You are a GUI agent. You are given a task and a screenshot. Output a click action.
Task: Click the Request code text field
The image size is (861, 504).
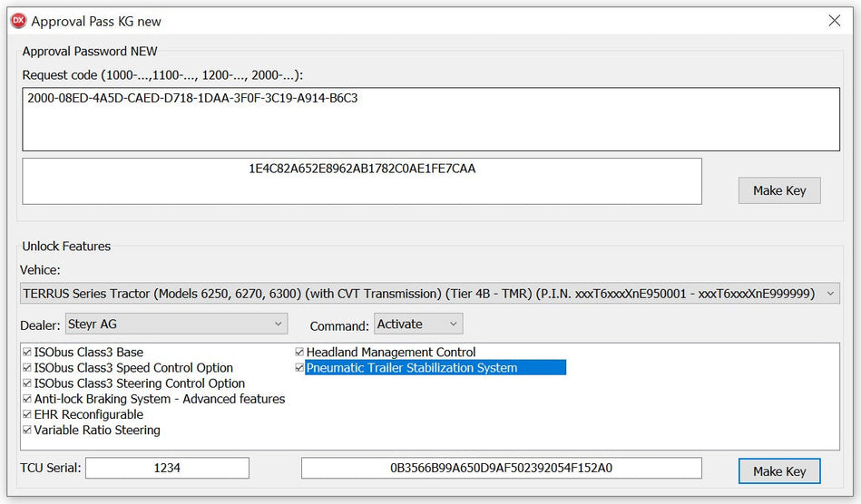point(430,119)
